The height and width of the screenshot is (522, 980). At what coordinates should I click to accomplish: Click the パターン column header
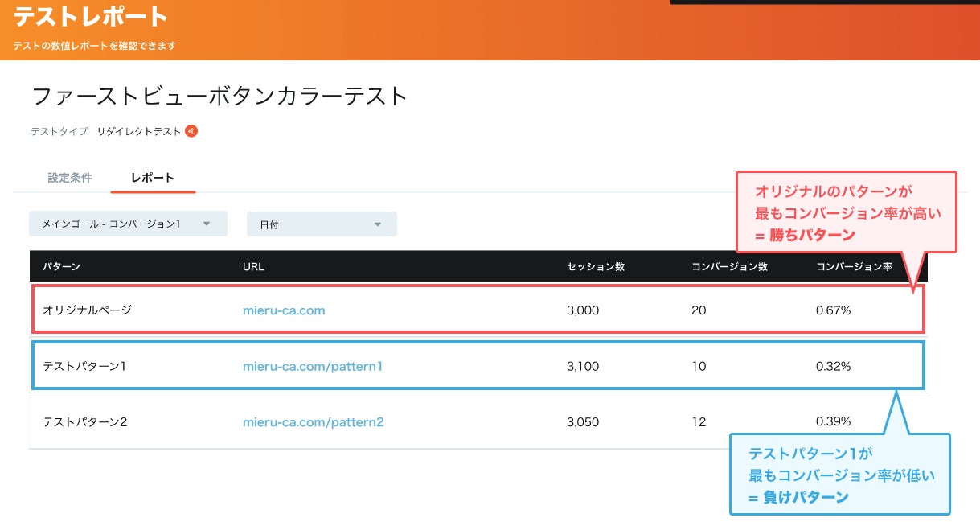pos(61,266)
